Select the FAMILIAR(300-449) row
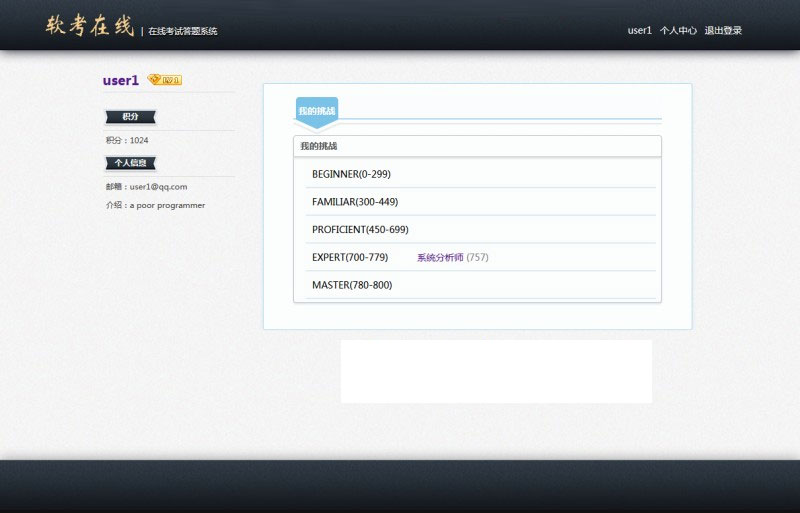The width and height of the screenshot is (800, 513). click(355, 202)
